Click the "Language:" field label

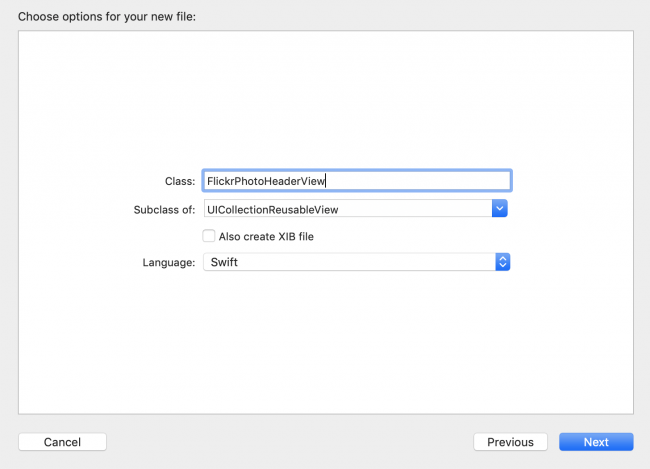click(168, 262)
